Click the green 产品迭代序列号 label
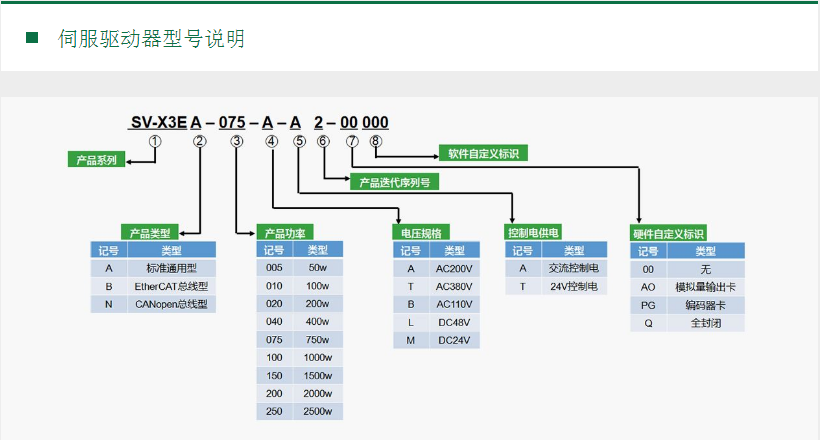820x440 pixels. 394,182
